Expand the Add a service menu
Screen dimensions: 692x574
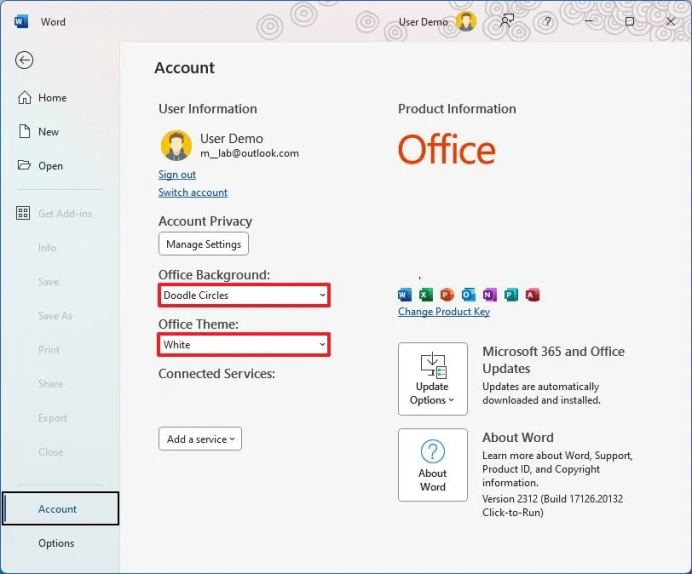pyautogui.click(x=200, y=439)
